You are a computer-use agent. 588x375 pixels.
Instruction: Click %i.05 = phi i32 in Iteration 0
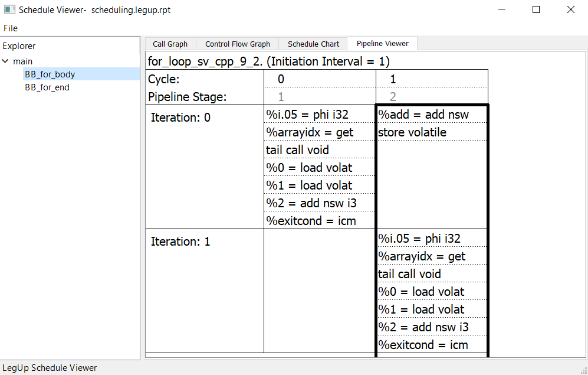tap(320, 115)
